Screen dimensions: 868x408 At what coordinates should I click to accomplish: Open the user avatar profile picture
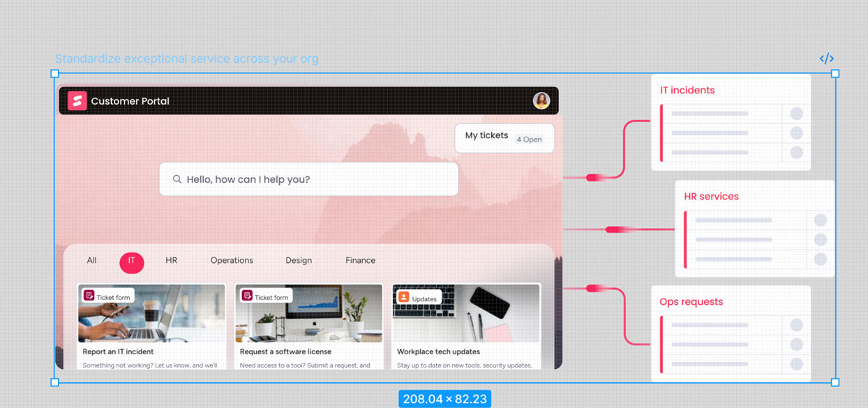coord(541,101)
